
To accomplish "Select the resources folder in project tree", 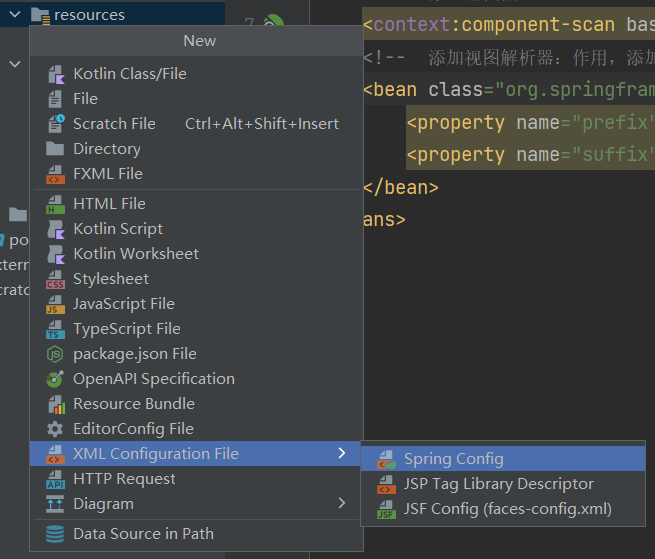I will (x=89, y=15).
